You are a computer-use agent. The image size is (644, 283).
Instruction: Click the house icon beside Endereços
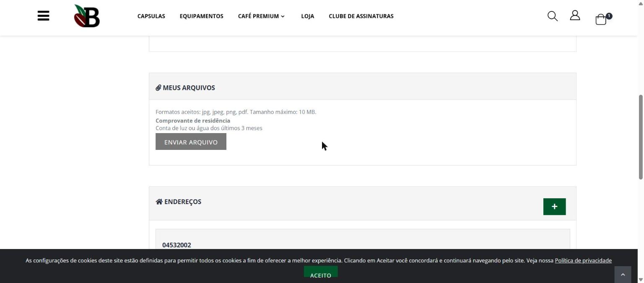point(159,202)
